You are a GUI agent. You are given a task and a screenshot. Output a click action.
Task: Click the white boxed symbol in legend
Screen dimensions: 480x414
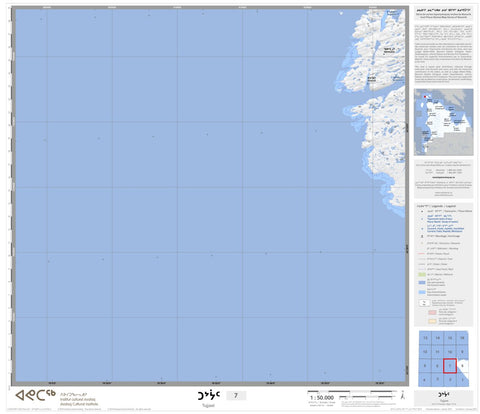[x=424, y=303]
